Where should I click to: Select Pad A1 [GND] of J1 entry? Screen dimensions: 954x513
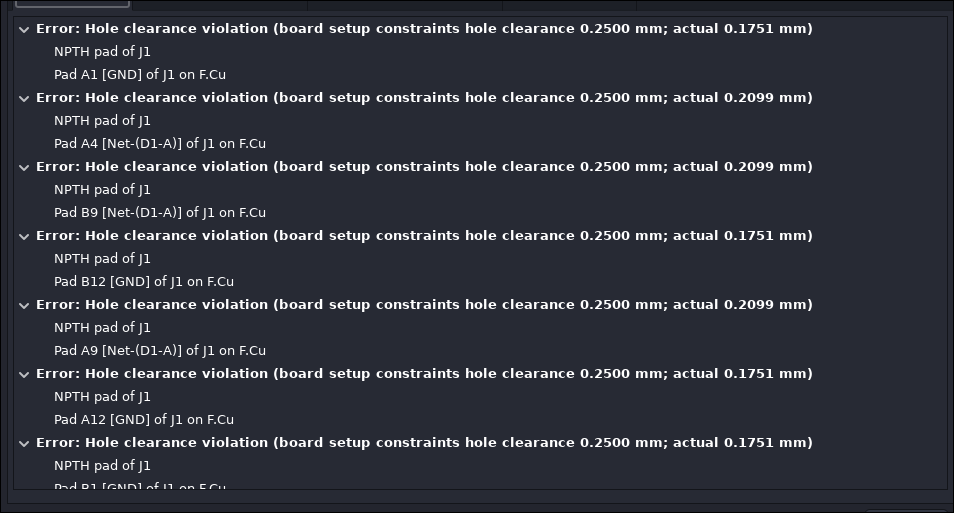[140, 74]
